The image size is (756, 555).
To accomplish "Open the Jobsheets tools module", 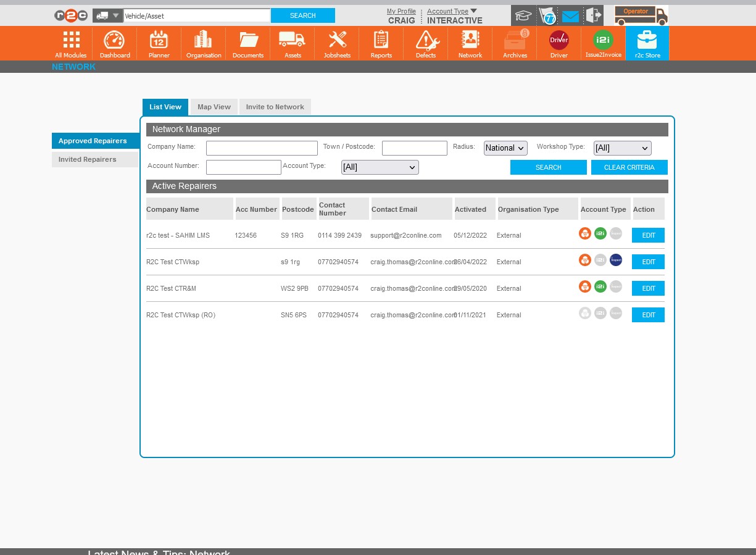I will (x=337, y=43).
